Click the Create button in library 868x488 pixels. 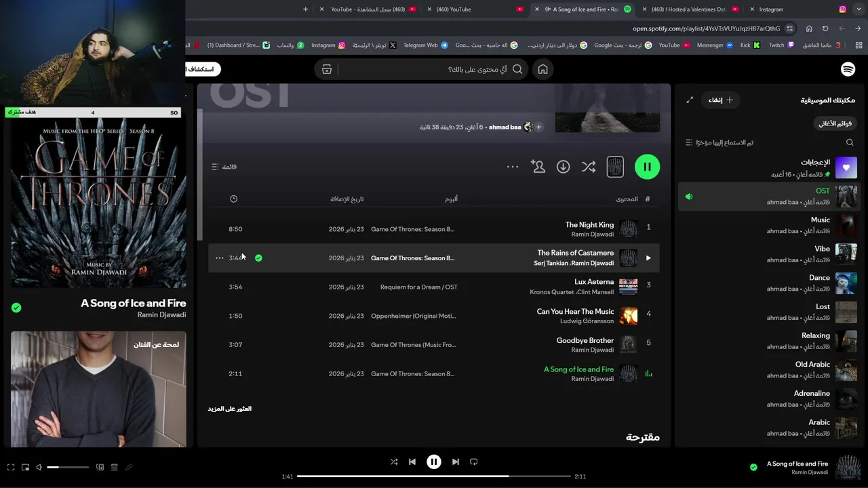(720, 100)
